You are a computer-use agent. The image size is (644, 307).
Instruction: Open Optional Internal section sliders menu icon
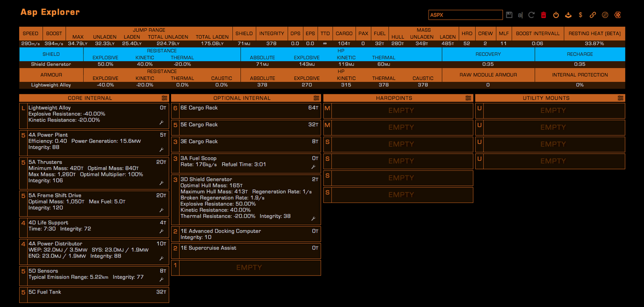pos(316,98)
